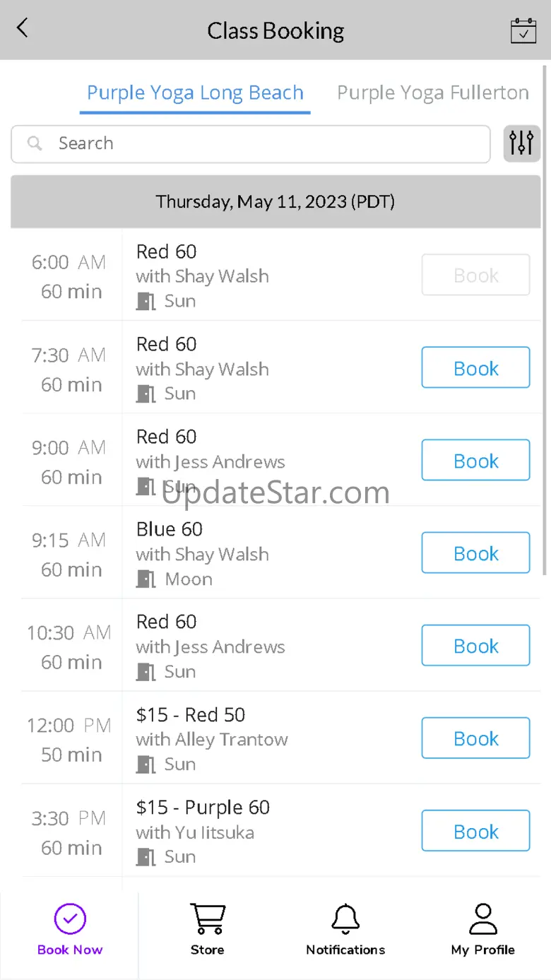Book the 7:30 AM Red 60 class
The width and height of the screenshot is (551, 980).
[x=475, y=367]
